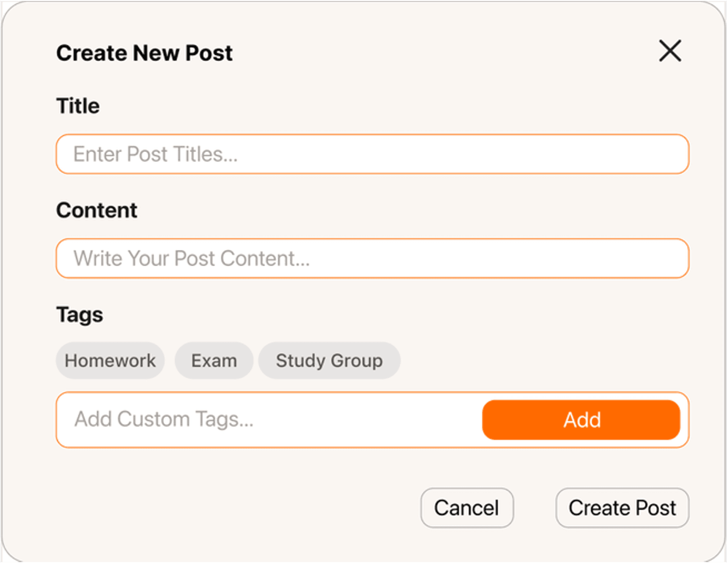Click the Create New Post title text
The image size is (728, 564).
click(x=145, y=53)
